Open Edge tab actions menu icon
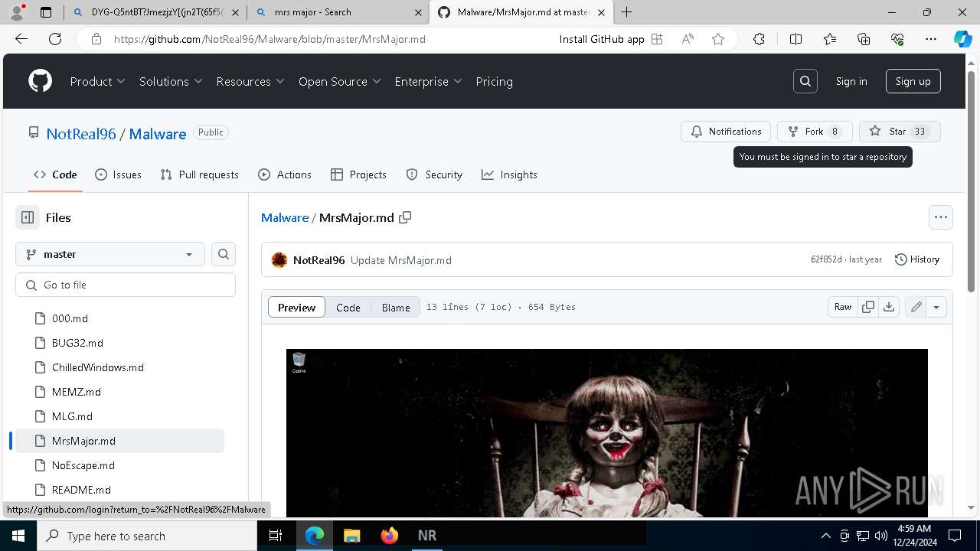The height and width of the screenshot is (551, 980). pyautogui.click(x=46, y=12)
